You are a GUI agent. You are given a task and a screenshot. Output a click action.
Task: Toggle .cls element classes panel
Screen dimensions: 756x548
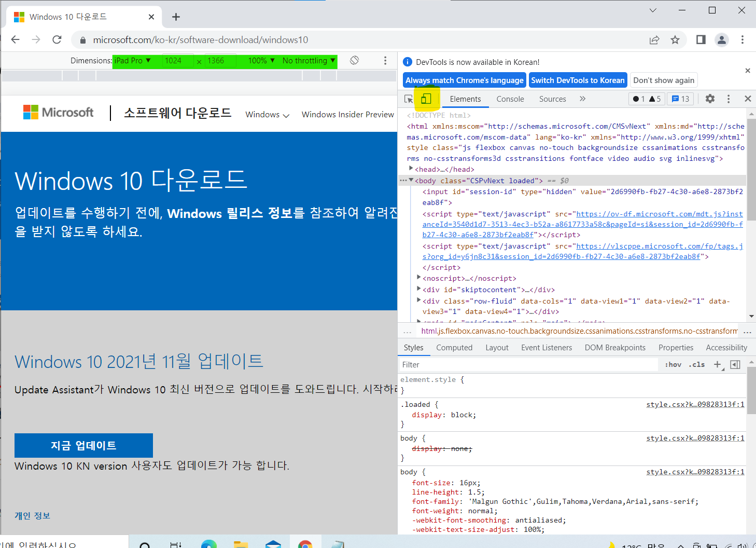[697, 364]
